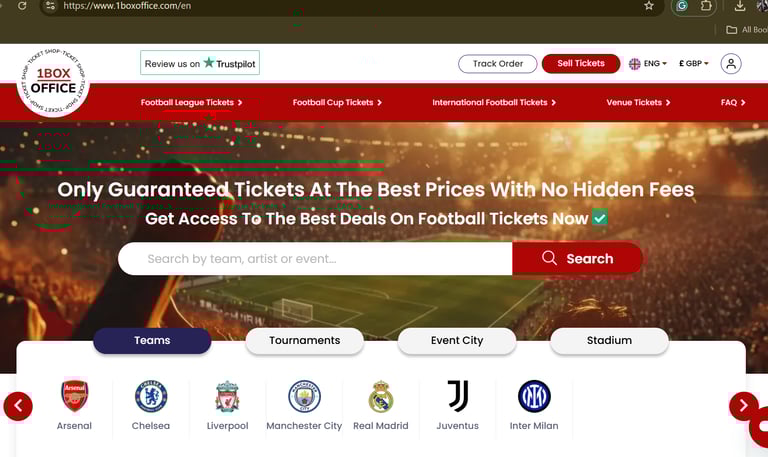Select the Chelsea team crest
The image size is (768, 457).
[x=151, y=396]
